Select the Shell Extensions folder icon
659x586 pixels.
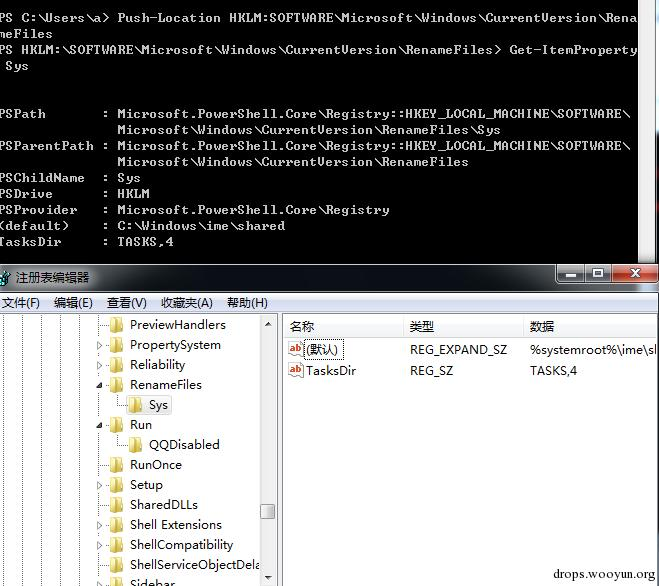[x=116, y=525]
